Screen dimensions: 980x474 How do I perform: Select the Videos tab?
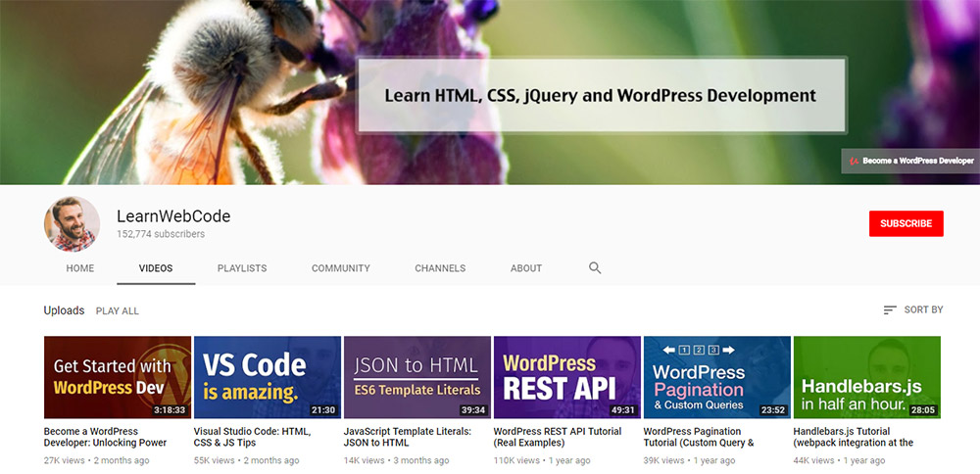(156, 268)
